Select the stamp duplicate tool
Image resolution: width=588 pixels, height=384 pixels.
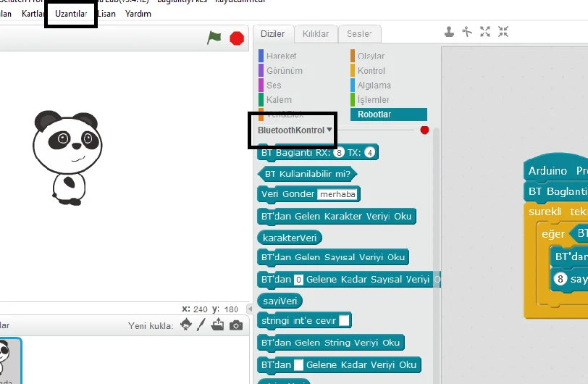[x=449, y=32]
